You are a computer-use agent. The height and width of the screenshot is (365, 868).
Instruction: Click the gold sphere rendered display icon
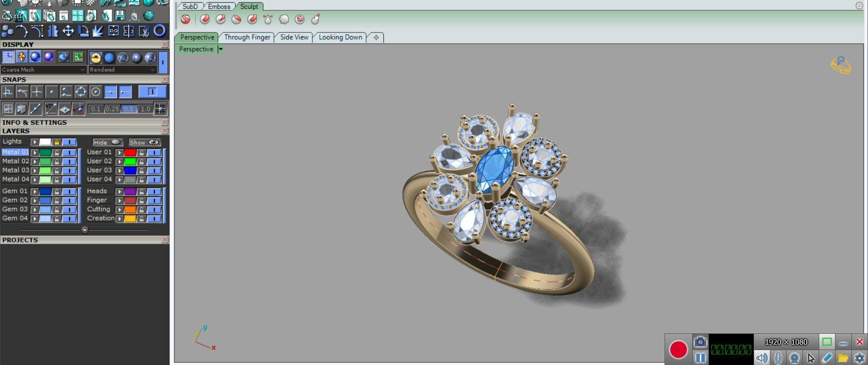95,57
